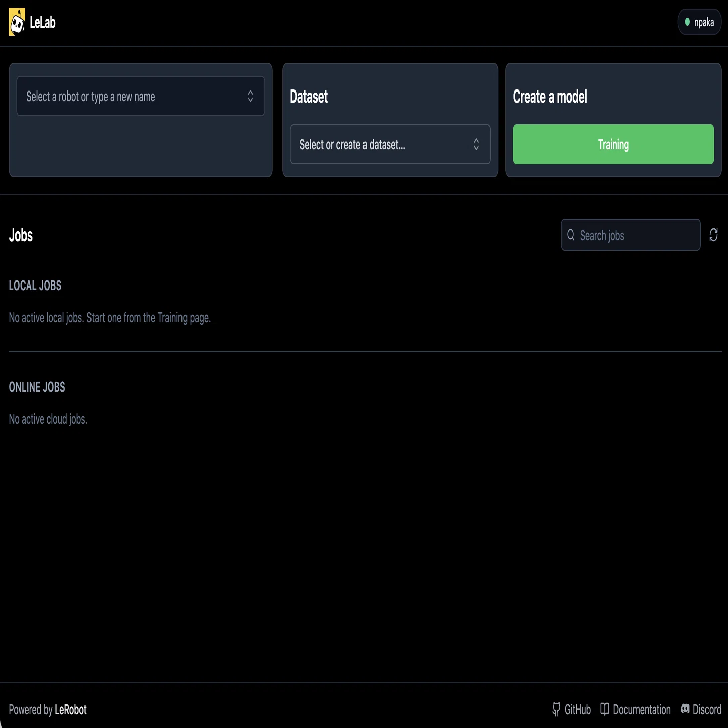Click the LeLab panda logo icon
The height and width of the screenshot is (728, 728).
[x=17, y=22]
